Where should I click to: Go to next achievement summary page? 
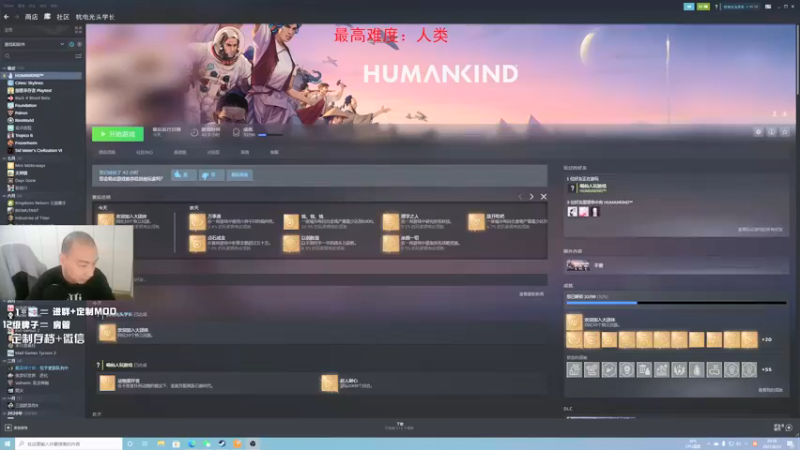coord(531,197)
